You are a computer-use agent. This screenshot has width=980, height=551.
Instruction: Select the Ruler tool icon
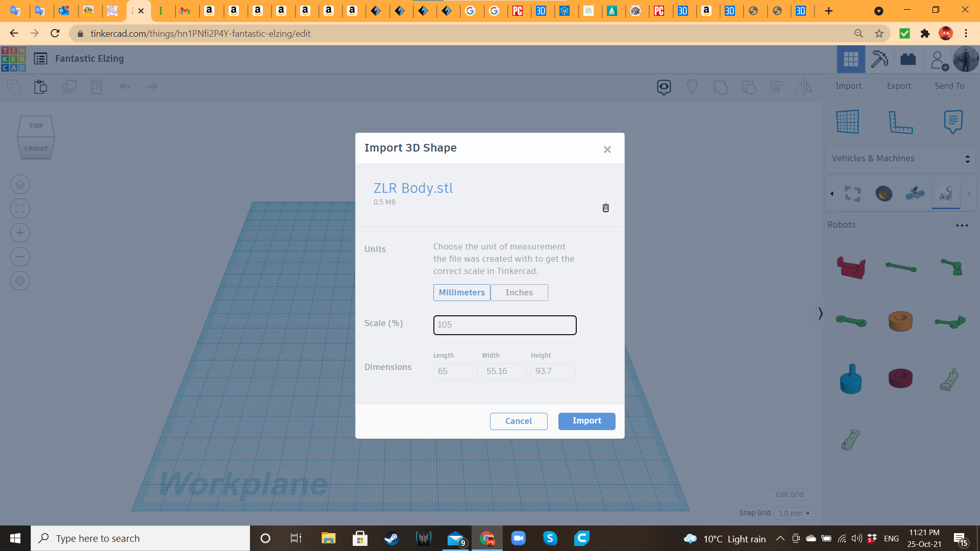(x=900, y=122)
